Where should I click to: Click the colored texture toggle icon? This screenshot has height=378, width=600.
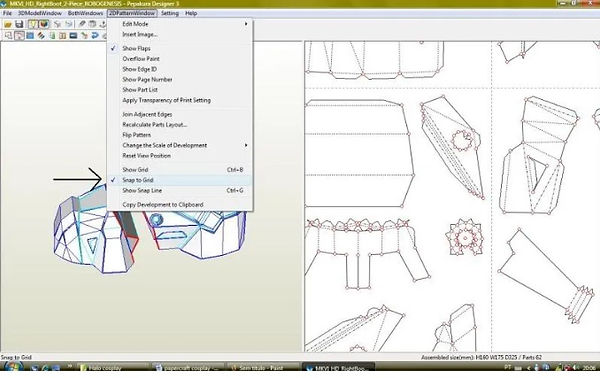pyautogui.click(x=44, y=24)
